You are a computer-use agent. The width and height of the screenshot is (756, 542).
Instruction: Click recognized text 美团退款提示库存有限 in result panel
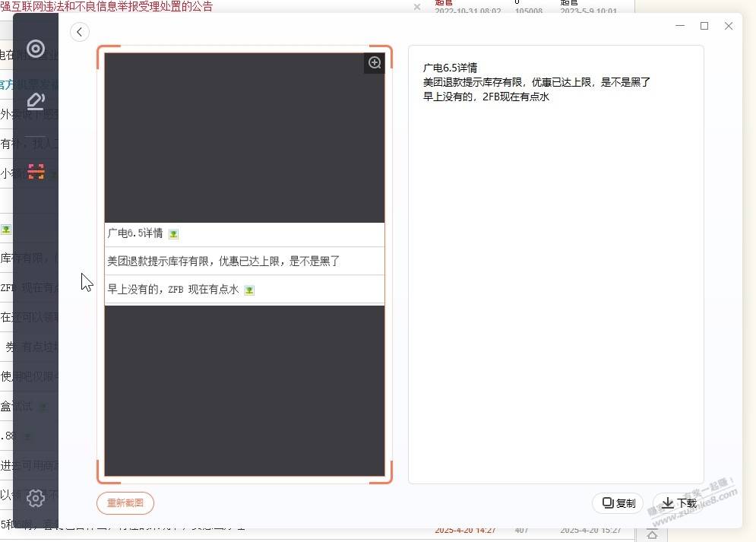point(536,82)
